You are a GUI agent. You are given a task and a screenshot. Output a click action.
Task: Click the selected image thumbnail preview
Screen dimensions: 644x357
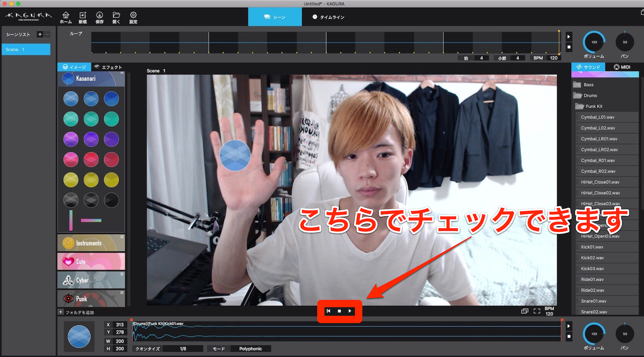pyautogui.click(x=79, y=337)
